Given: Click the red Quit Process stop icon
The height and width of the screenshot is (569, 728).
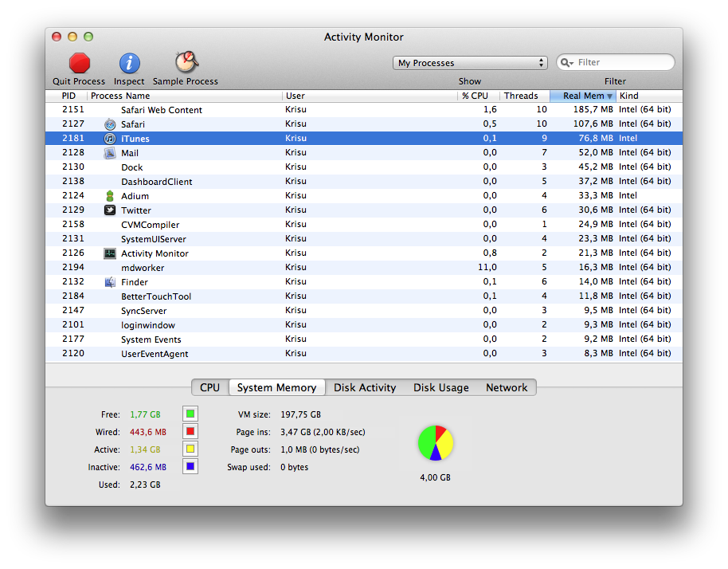Looking at the screenshot, I should [80, 63].
